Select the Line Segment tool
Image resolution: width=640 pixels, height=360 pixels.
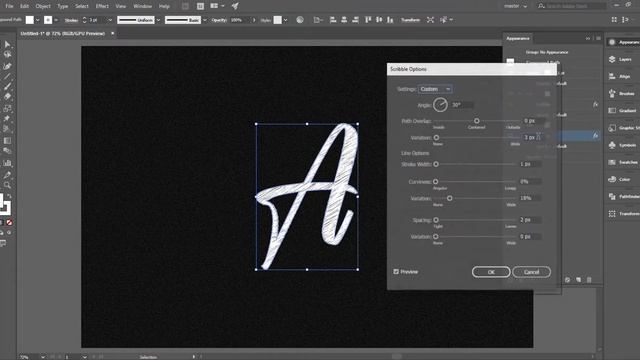tap(7, 76)
